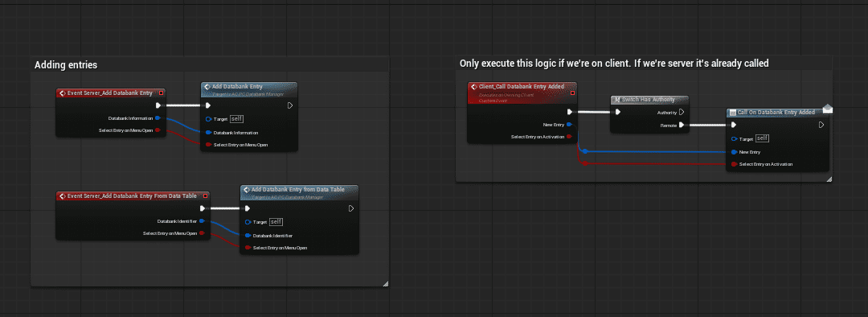Image resolution: width=868 pixels, height=317 pixels.
Task: Click Databank Information input pin on Add Databank Entry
Action: tap(208, 133)
